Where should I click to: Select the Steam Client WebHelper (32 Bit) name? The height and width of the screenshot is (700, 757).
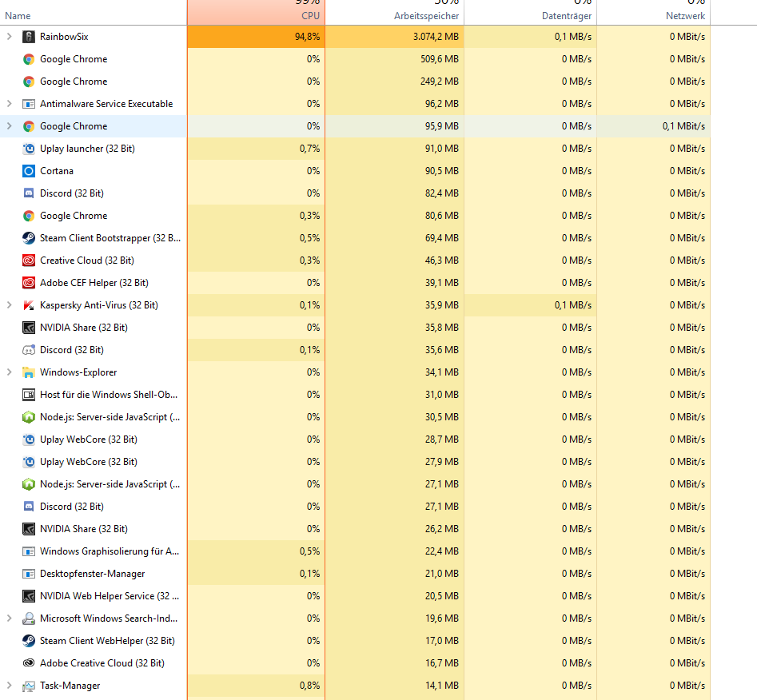pyautogui.click(x=107, y=641)
